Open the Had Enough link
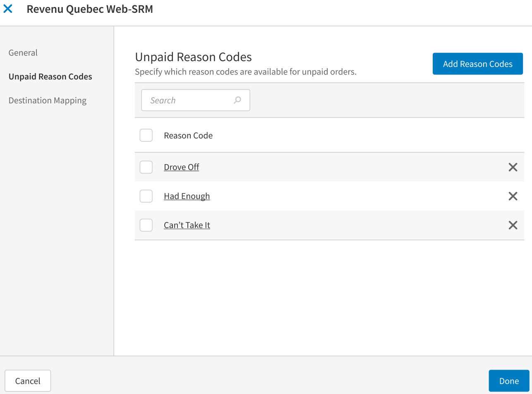 coord(187,196)
